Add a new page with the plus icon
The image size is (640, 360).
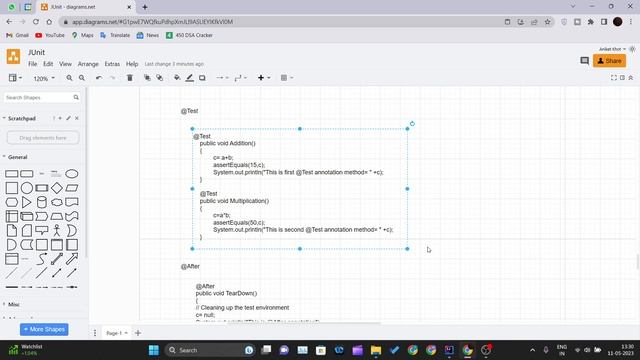point(138,333)
